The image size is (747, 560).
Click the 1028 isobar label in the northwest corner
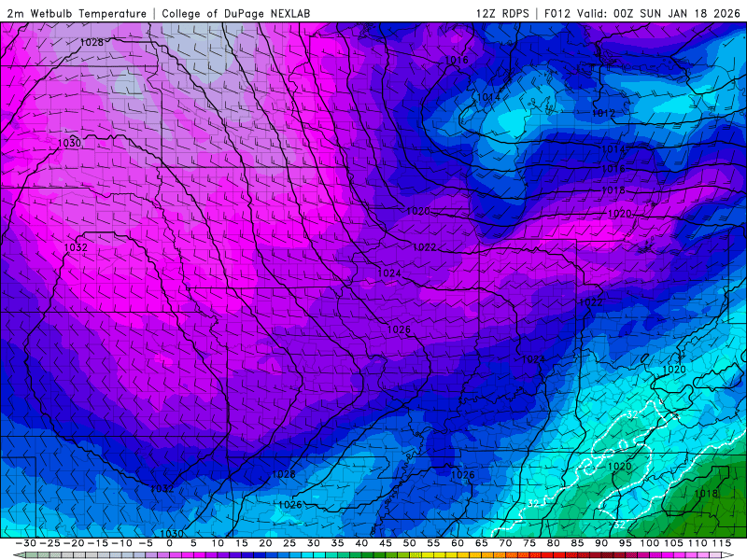pyautogui.click(x=92, y=42)
